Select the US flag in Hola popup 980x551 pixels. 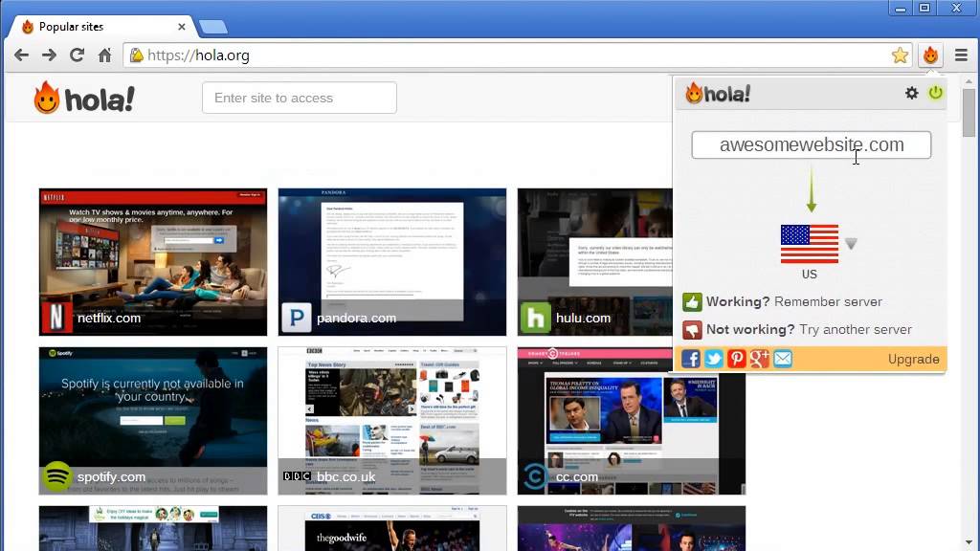[810, 244]
